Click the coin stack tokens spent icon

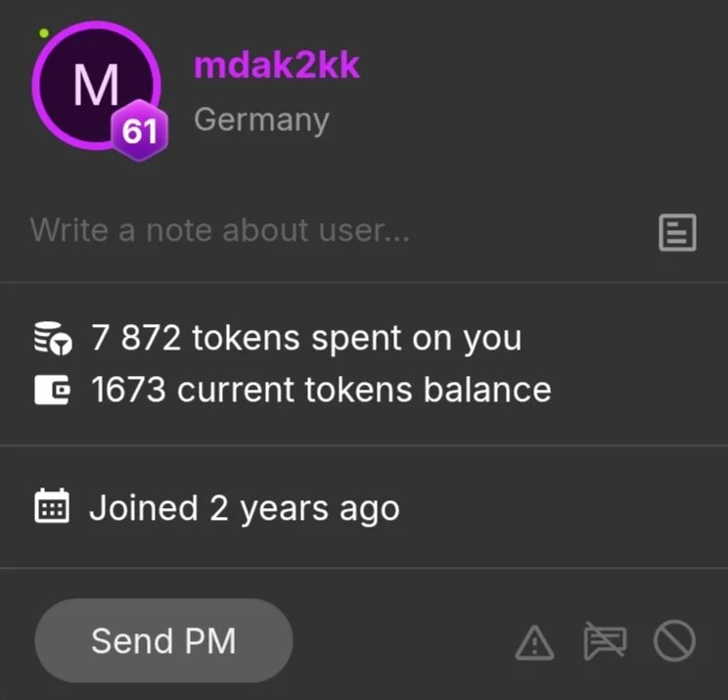52,339
